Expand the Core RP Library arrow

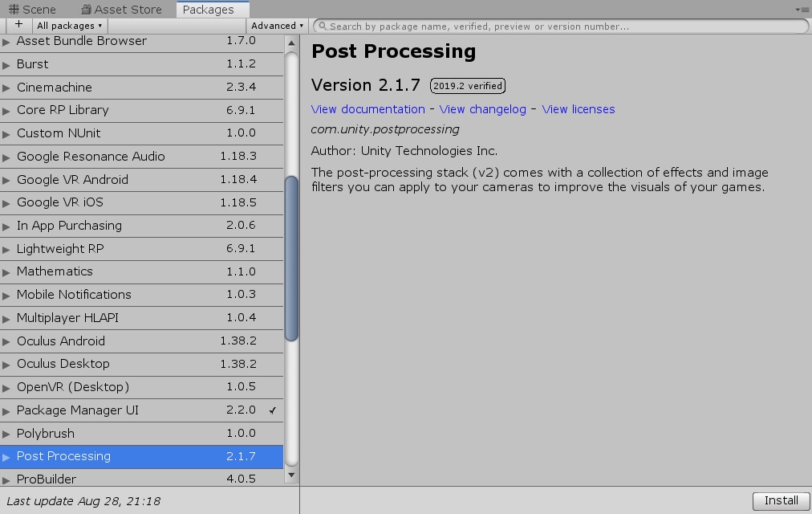(6, 111)
